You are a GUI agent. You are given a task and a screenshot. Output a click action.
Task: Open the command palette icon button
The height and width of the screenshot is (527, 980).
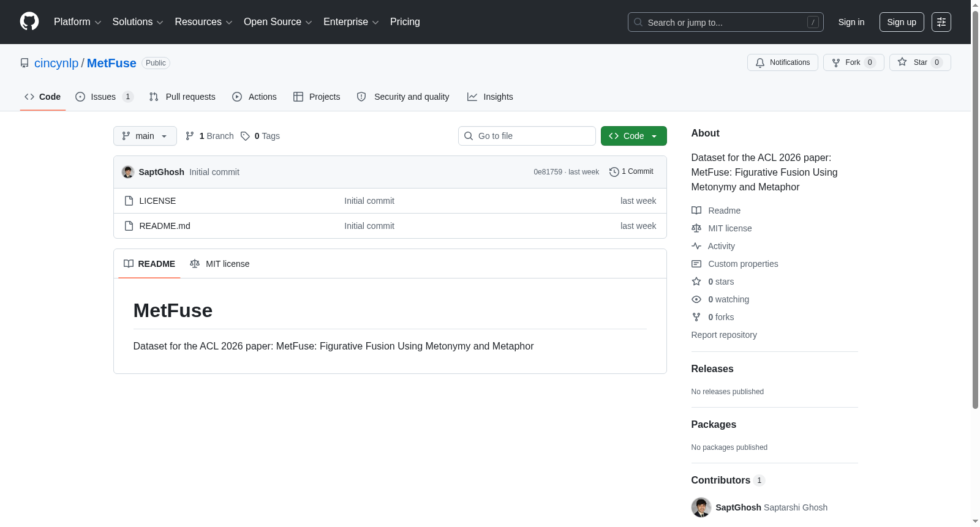pyautogui.click(x=941, y=22)
